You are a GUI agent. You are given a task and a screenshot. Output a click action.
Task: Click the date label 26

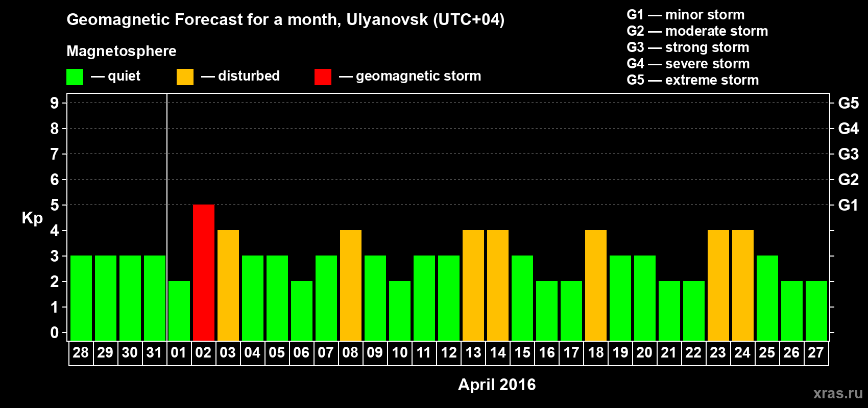point(791,353)
